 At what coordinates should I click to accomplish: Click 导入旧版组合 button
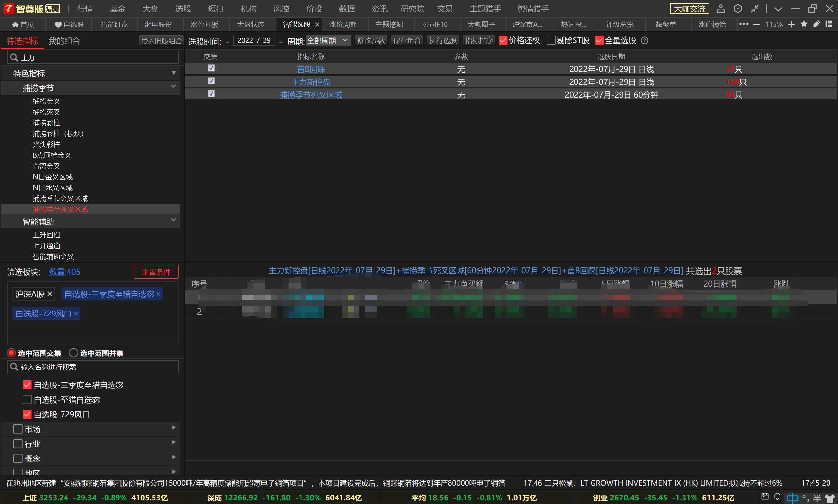pyautogui.click(x=161, y=41)
